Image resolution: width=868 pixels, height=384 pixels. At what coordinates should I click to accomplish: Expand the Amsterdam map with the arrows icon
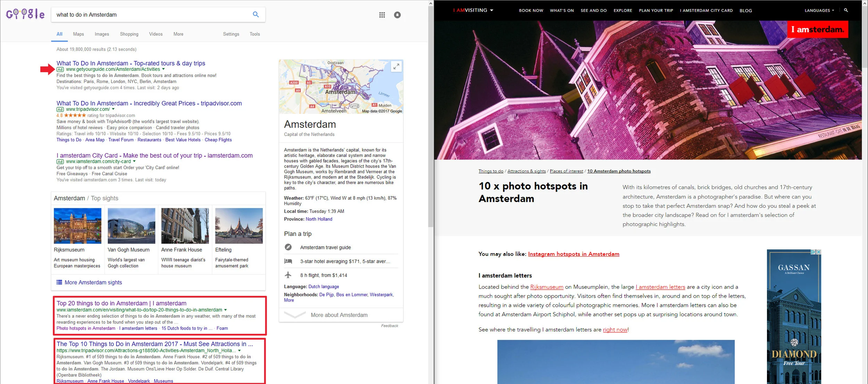(x=396, y=66)
